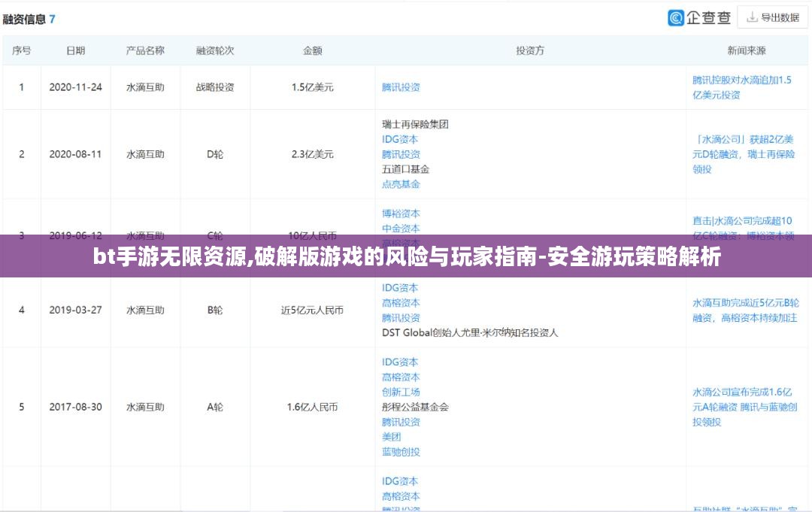Click the 导出数据 export button
The width and height of the screenshot is (812, 512).
(773, 17)
